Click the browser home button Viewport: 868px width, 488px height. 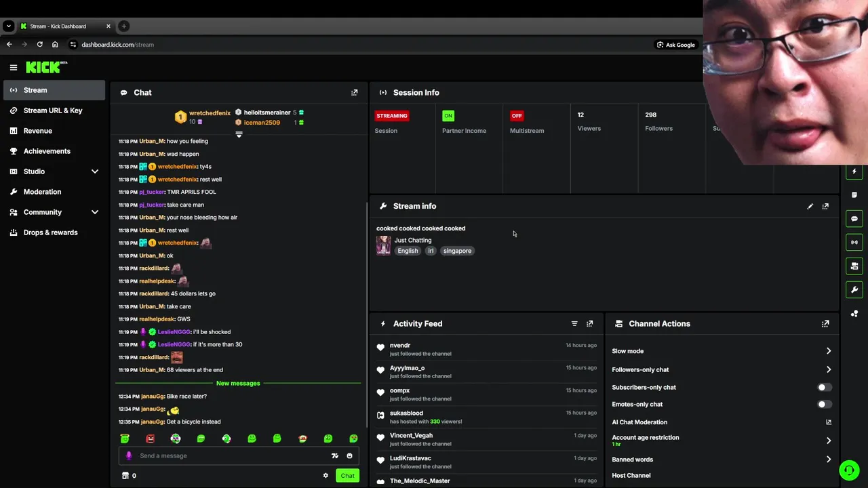click(55, 45)
